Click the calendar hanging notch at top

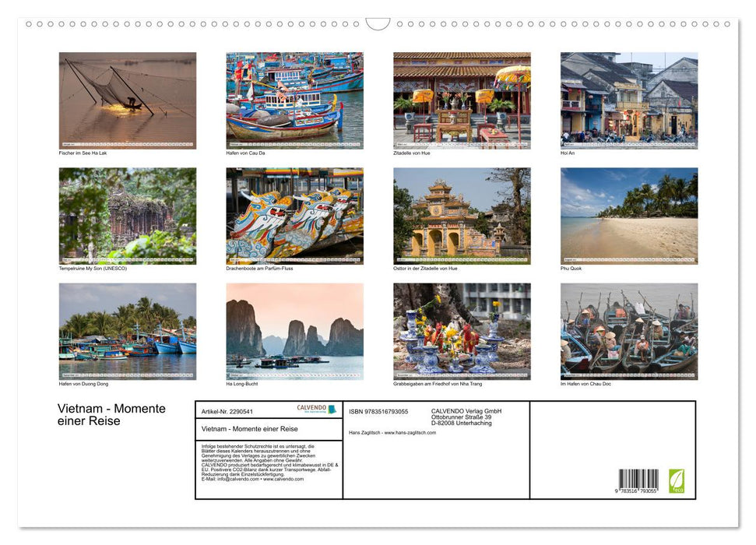point(378,24)
